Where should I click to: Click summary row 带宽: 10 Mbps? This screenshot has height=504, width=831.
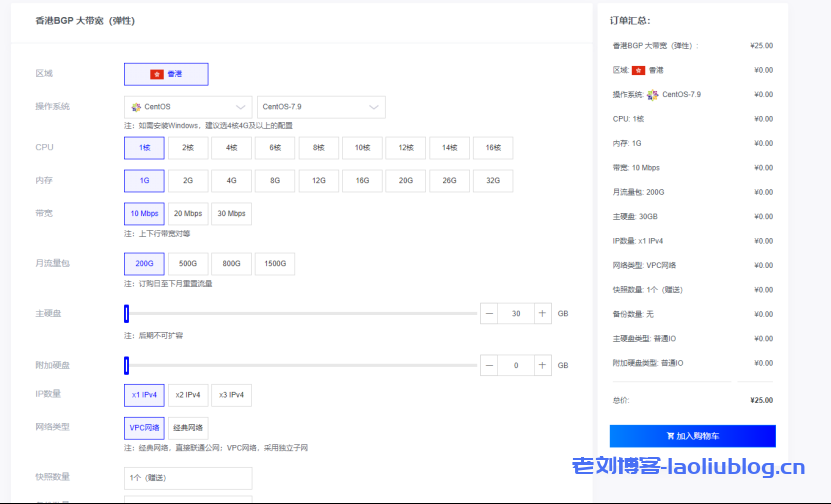coord(693,168)
